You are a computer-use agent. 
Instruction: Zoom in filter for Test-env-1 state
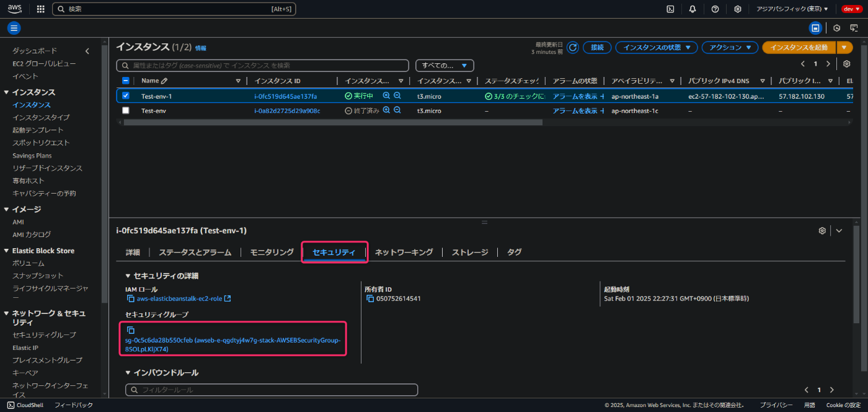[x=386, y=96]
